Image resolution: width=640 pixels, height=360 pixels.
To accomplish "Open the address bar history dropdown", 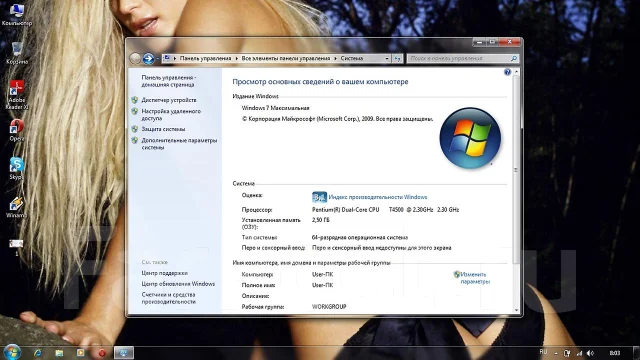I will (387, 59).
